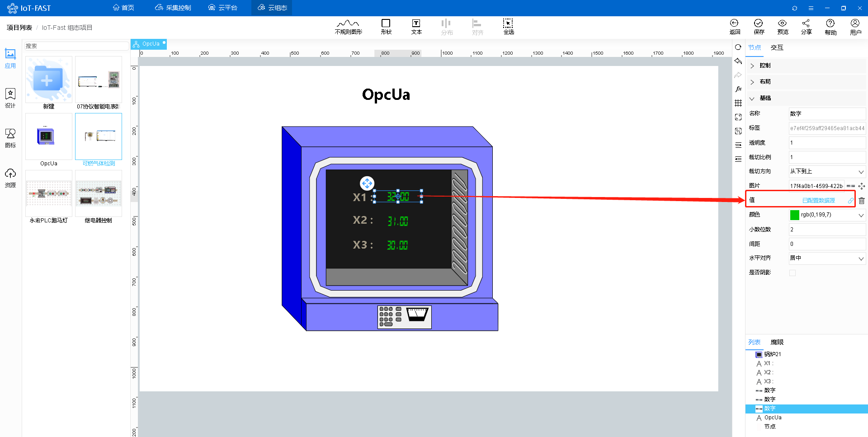Toggle the grid icon on vertical toolbar
The width and height of the screenshot is (868, 437).
738,103
